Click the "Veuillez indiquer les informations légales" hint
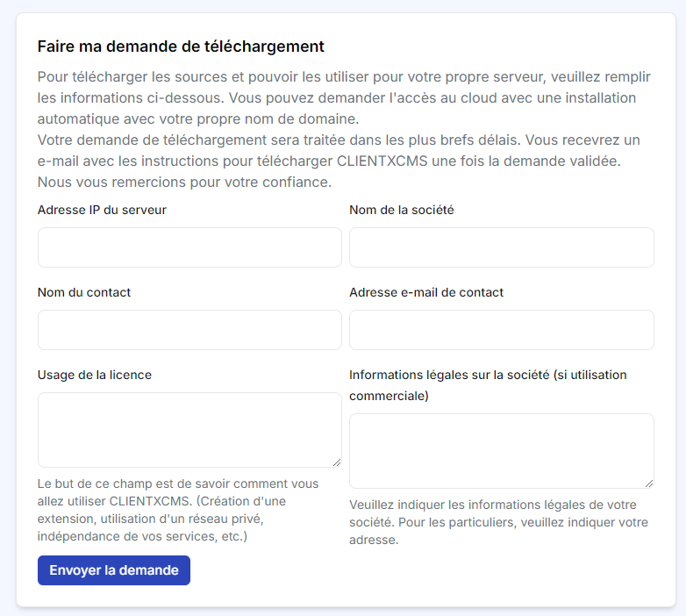The image size is (686, 616). click(x=498, y=522)
